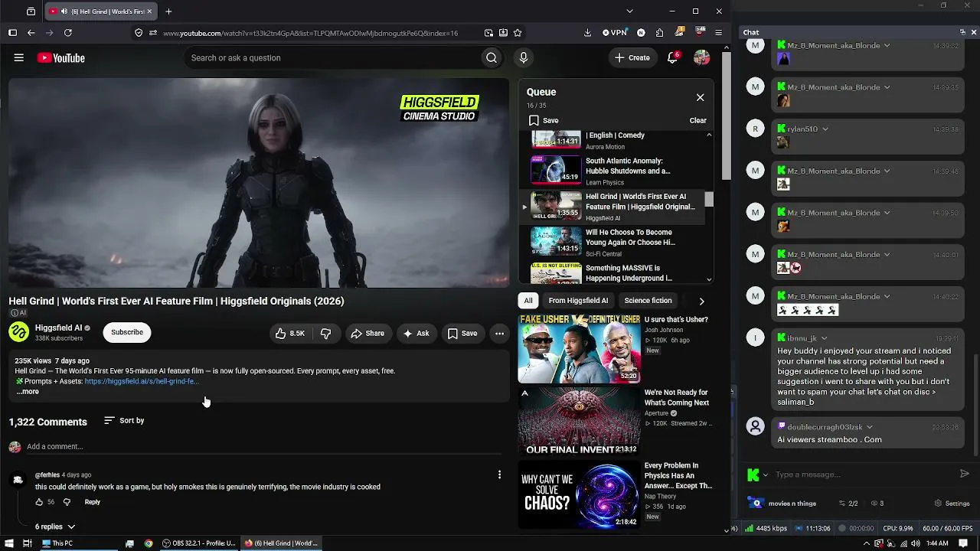The image size is (980, 551).
Task: Switch to the Hell Grind browser tab
Action: [x=100, y=11]
